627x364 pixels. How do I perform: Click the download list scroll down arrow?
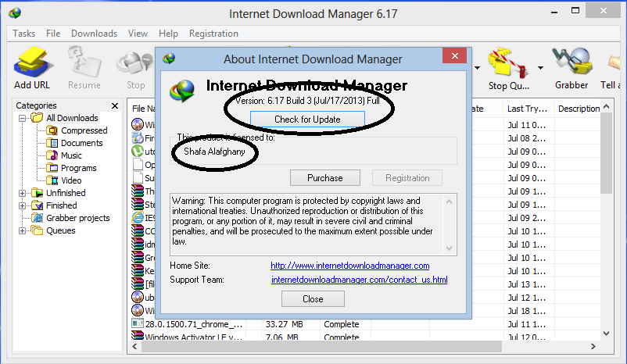coord(606,334)
